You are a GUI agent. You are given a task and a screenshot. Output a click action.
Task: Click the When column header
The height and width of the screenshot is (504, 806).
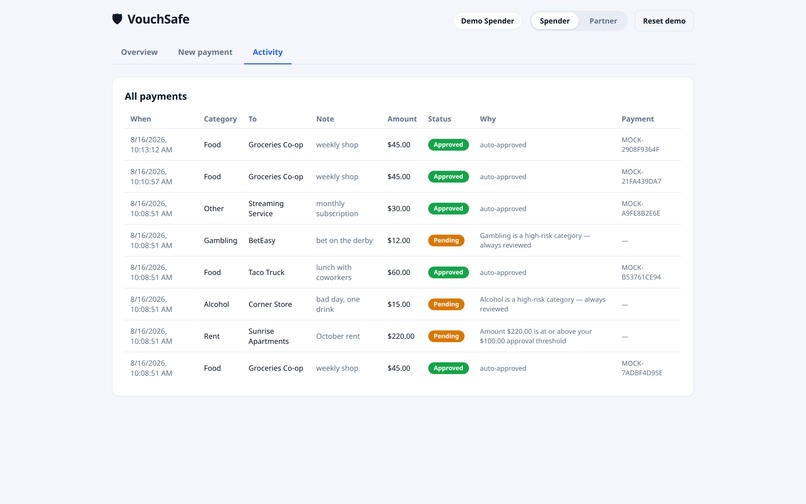(x=140, y=119)
